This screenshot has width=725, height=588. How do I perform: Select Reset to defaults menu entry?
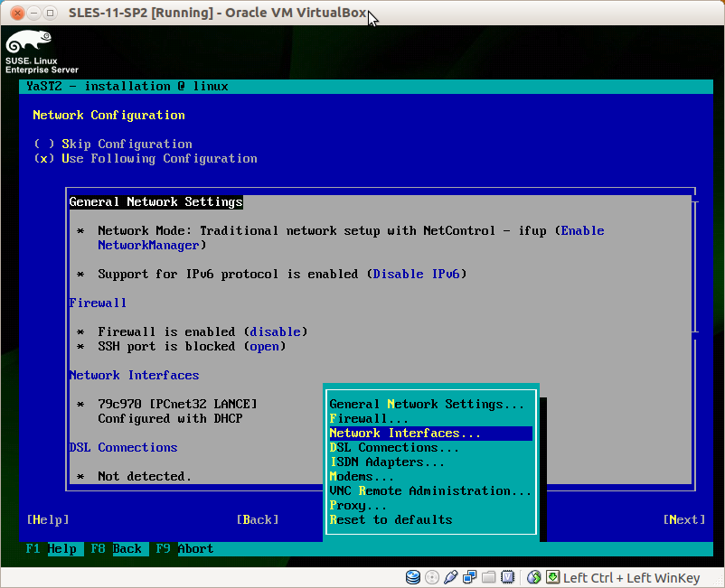(x=430, y=519)
